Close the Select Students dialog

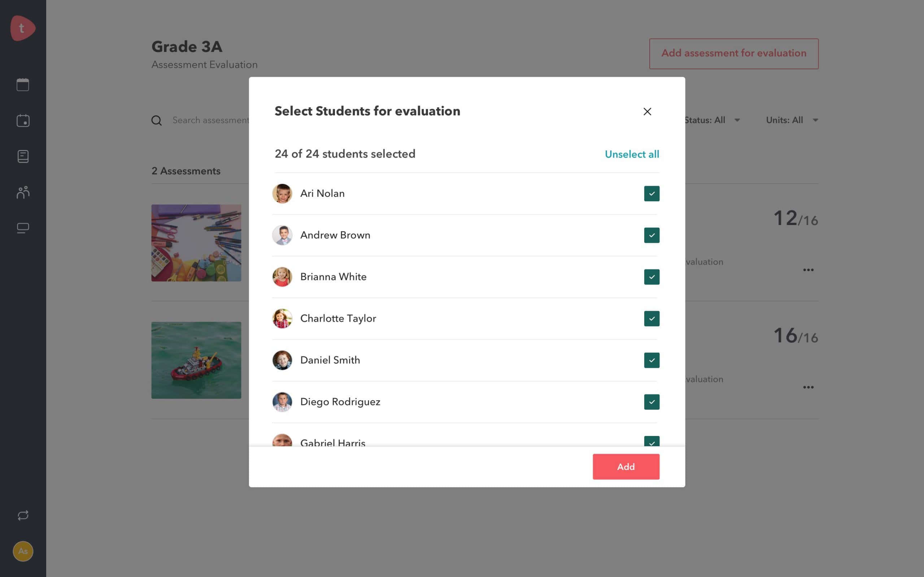pos(647,111)
